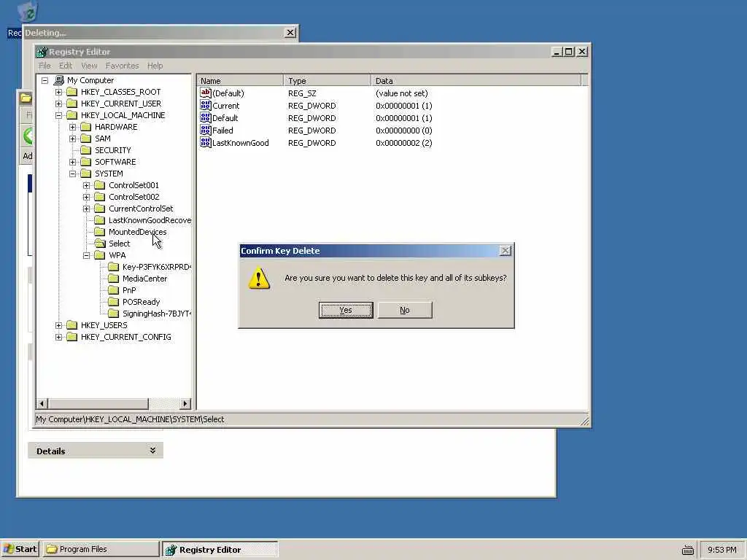Open the File menu in Registry Editor
The width and height of the screenshot is (747, 560).
click(x=44, y=66)
